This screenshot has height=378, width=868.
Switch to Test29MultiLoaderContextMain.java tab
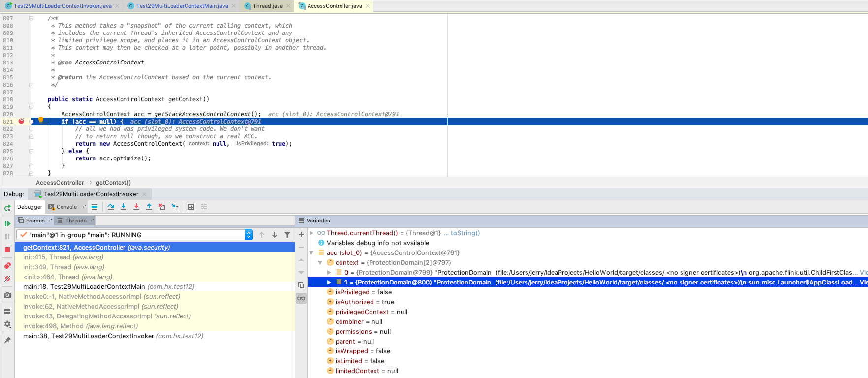coord(182,6)
